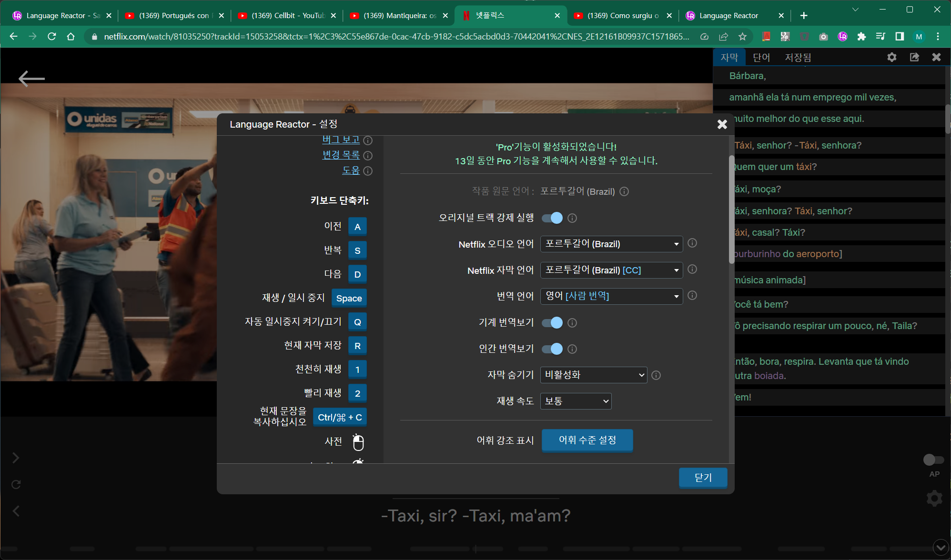
Task: Open Language Reactor sidebar settings gear
Action: pyautogui.click(x=892, y=57)
